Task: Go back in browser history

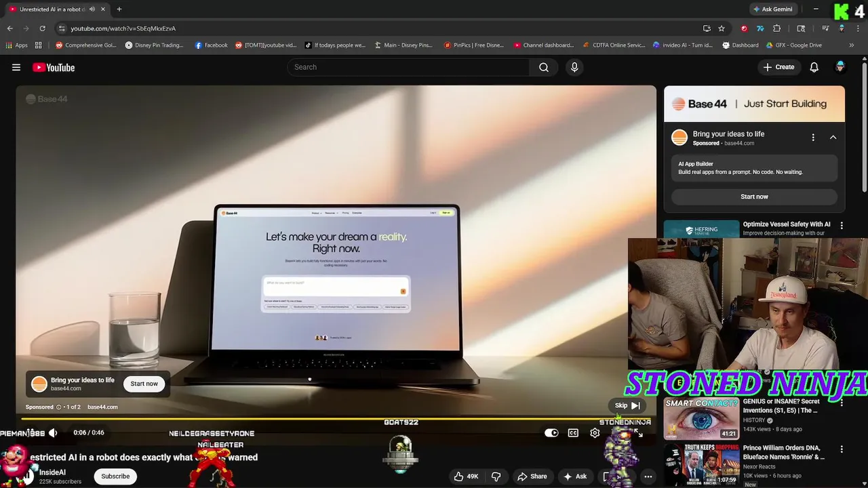Action: (x=9, y=28)
